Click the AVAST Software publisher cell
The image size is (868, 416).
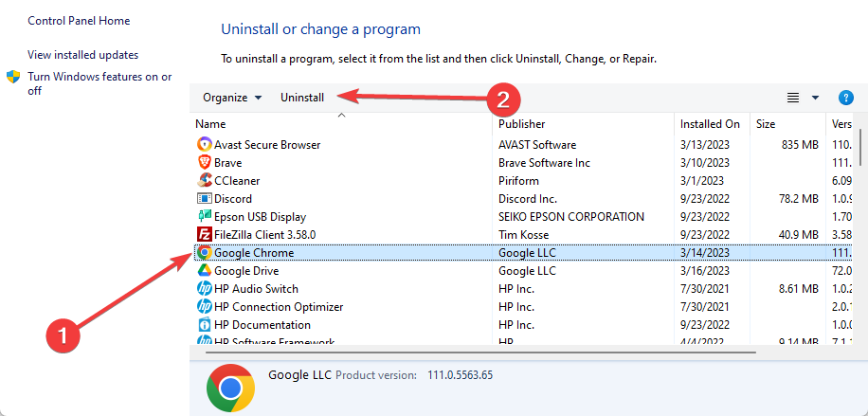pos(537,145)
